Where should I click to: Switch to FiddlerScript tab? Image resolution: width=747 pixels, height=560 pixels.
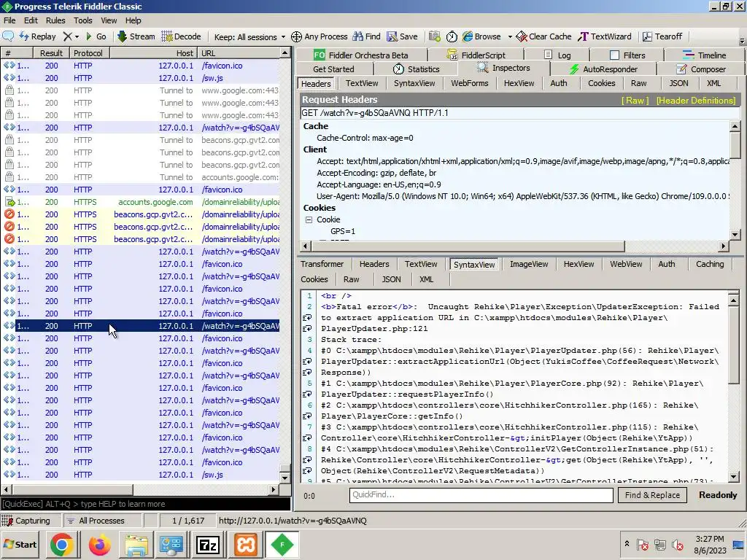click(476, 55)
